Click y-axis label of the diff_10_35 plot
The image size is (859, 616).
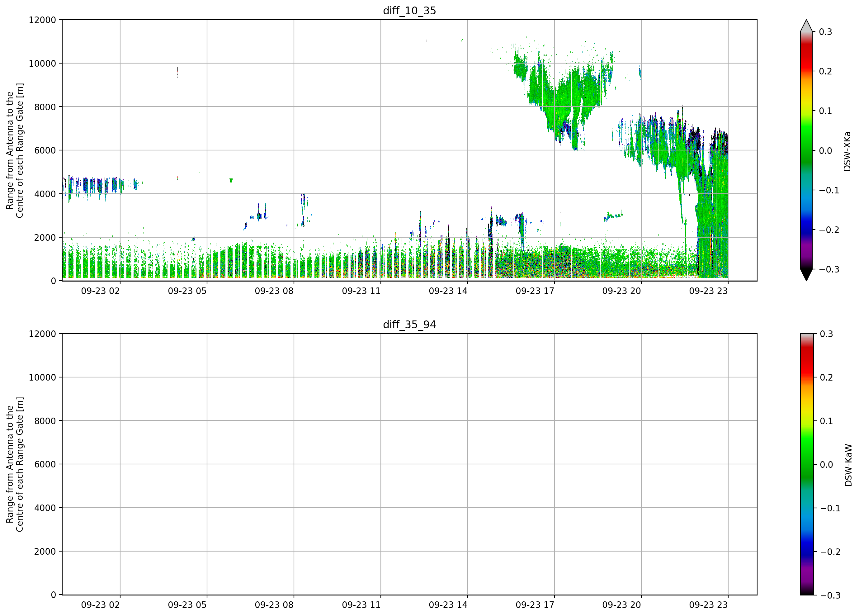coord(15,150)
